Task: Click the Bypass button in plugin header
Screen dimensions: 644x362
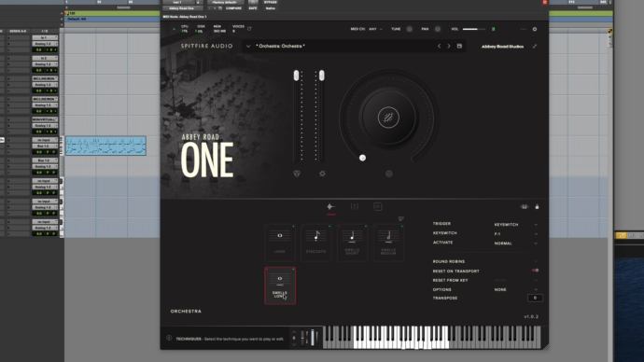Action: pos(271,3)
